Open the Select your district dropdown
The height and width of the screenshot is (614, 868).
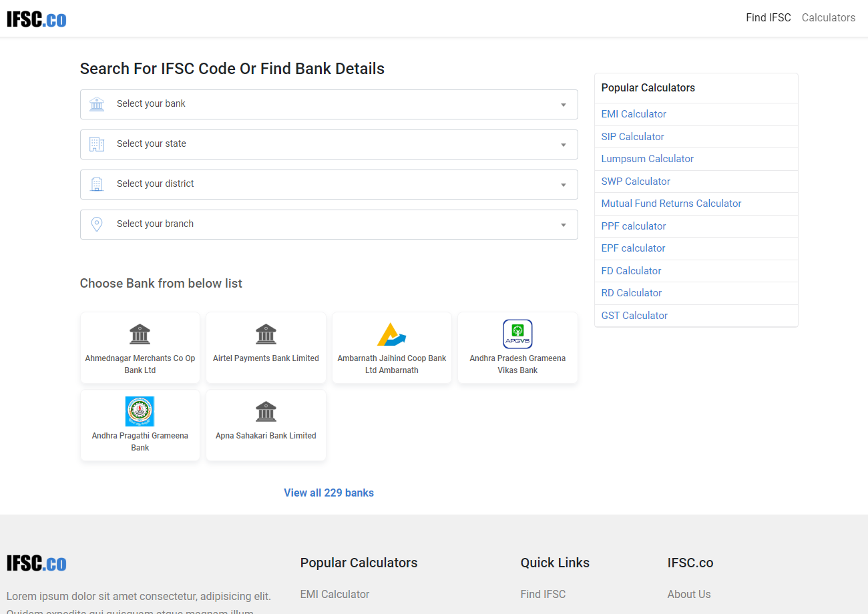pyautogui.click(x=329, y=184)
